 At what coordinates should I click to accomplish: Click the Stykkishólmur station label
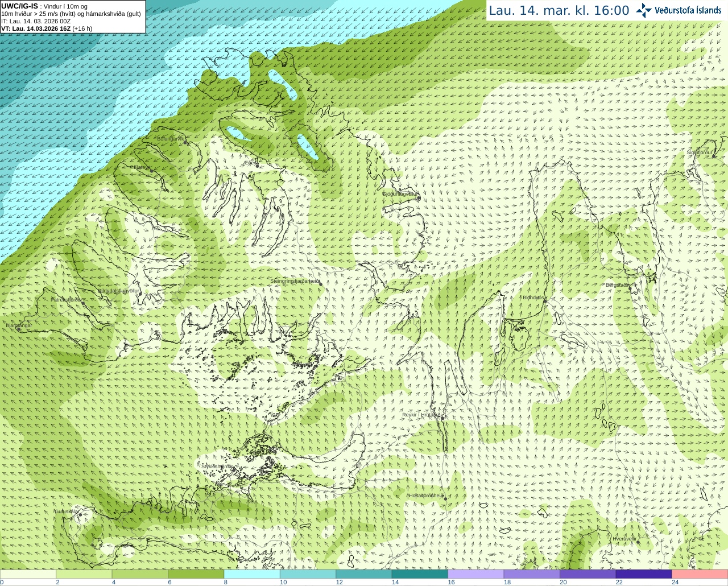217,467
